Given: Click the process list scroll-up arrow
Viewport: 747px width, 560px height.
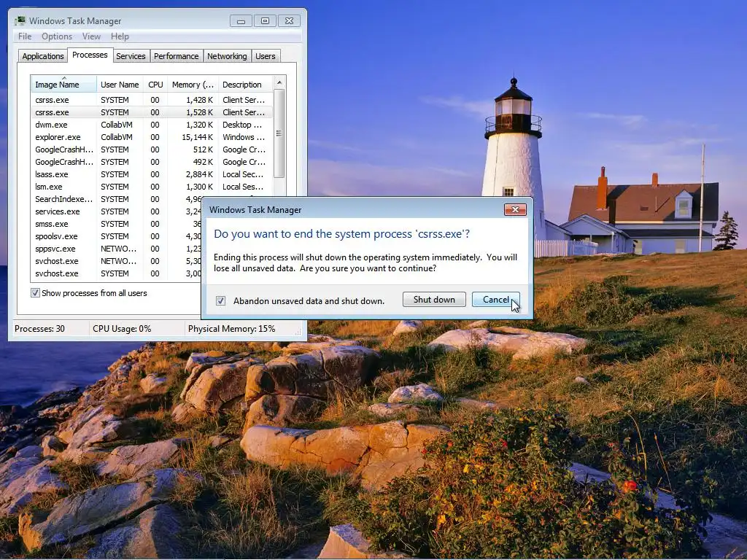Looking at the screenshot, I should [x=279, y=83].
